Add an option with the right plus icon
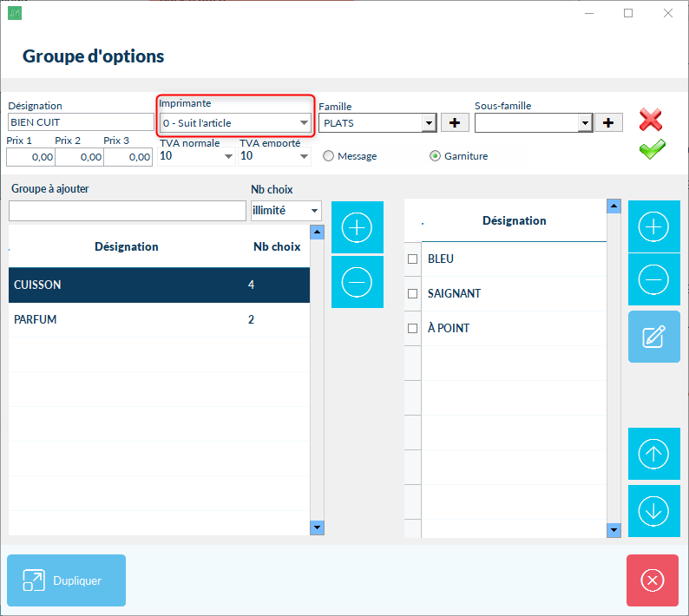Screen dimensions: 689x616 click(x=653, y=226)
